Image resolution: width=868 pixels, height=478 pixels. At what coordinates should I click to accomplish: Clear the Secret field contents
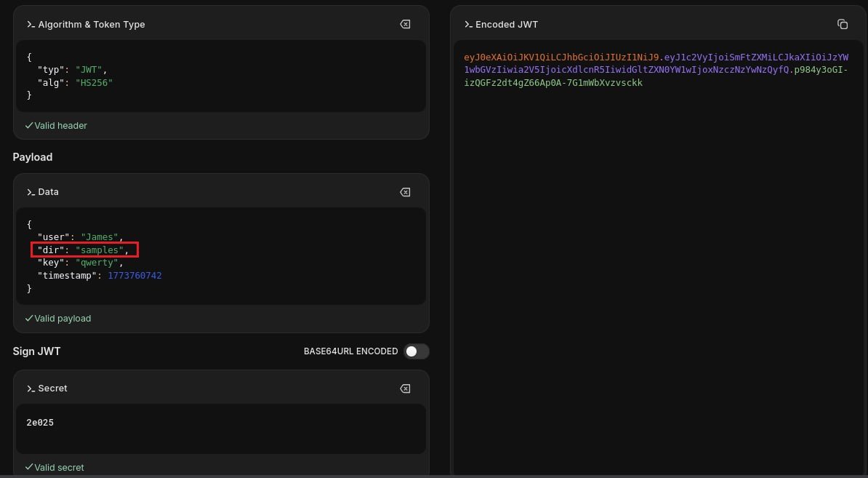[405, 389]
